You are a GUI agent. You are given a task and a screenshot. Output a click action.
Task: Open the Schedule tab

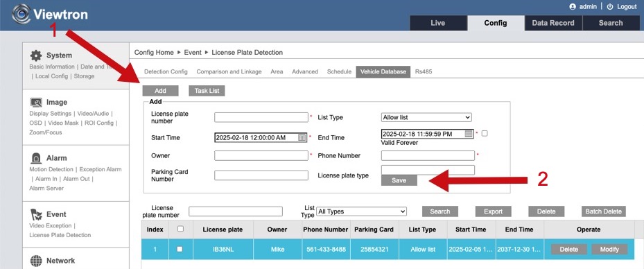(x=339, y=71)
